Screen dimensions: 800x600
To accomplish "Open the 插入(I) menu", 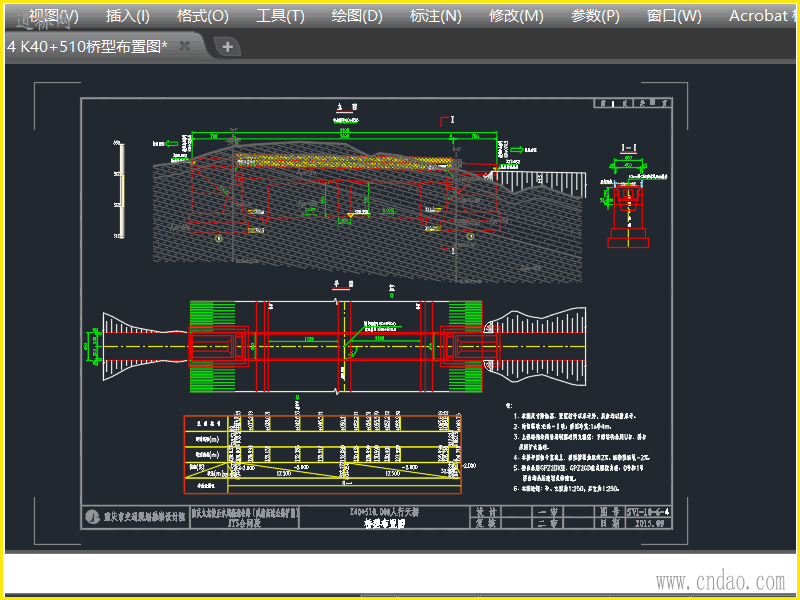I will (128, 16).
